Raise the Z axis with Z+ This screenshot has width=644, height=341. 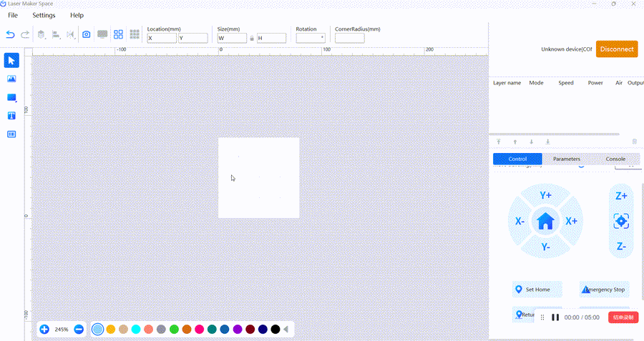click(621, 196)
